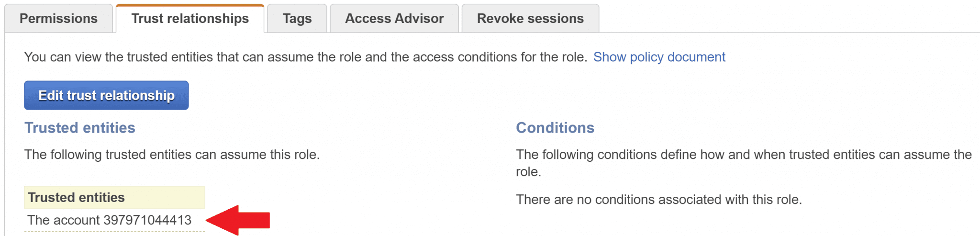This screenshot has width=980, height=236.
Task: Switch to the Tags tab
Action: point(297,19)
